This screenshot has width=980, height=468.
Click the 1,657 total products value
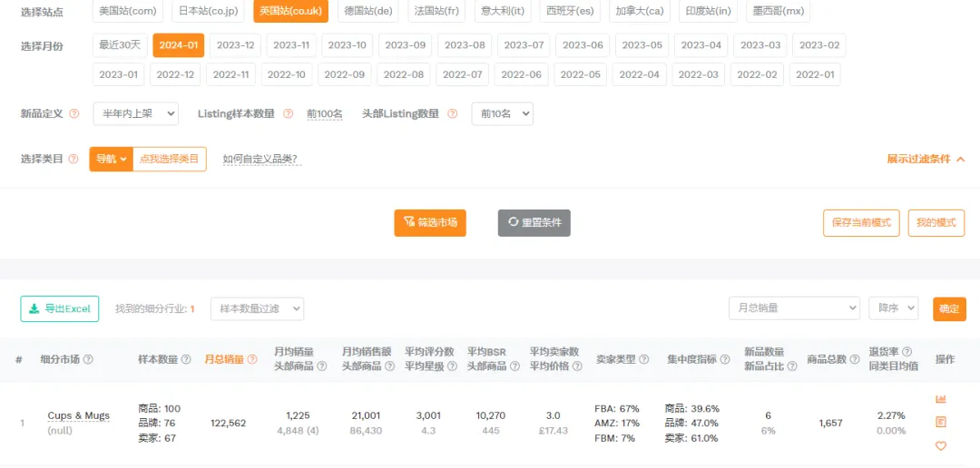click(830, 423)
